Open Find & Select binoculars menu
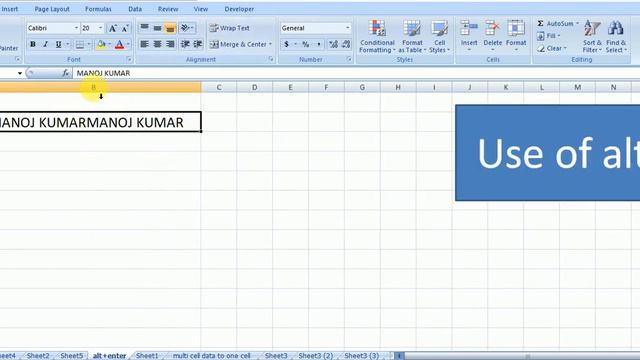 click(x=616, y=37)
